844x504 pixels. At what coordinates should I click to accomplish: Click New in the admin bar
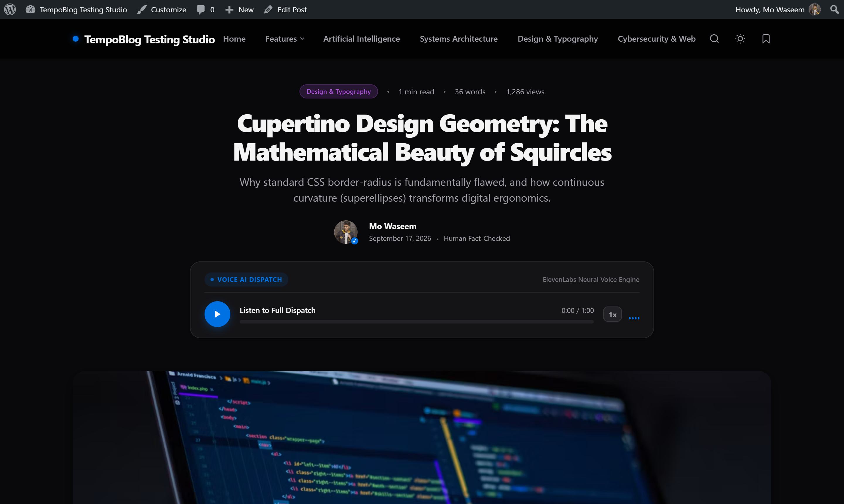(x=239, y=9)
